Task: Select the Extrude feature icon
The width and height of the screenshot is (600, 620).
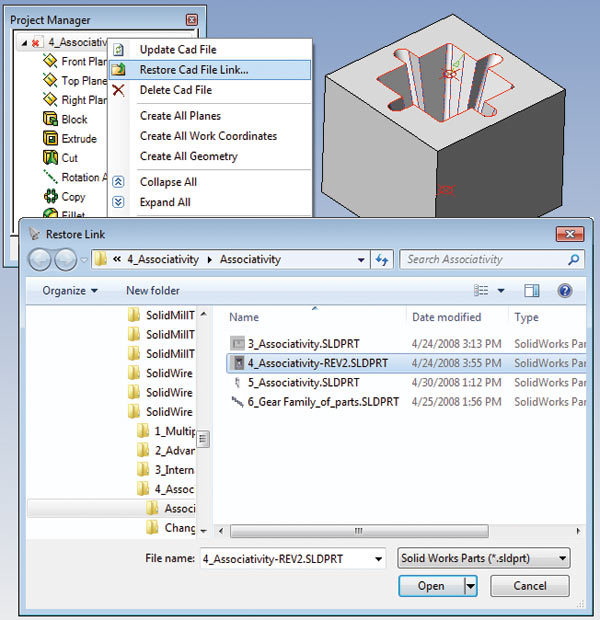Action: coord(50,138)
